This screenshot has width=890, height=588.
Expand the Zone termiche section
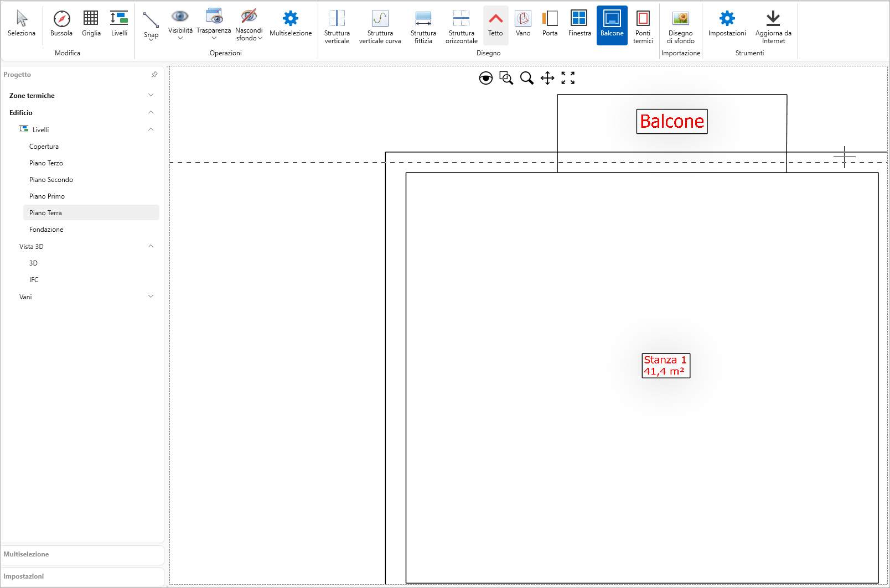click(151, 95)
